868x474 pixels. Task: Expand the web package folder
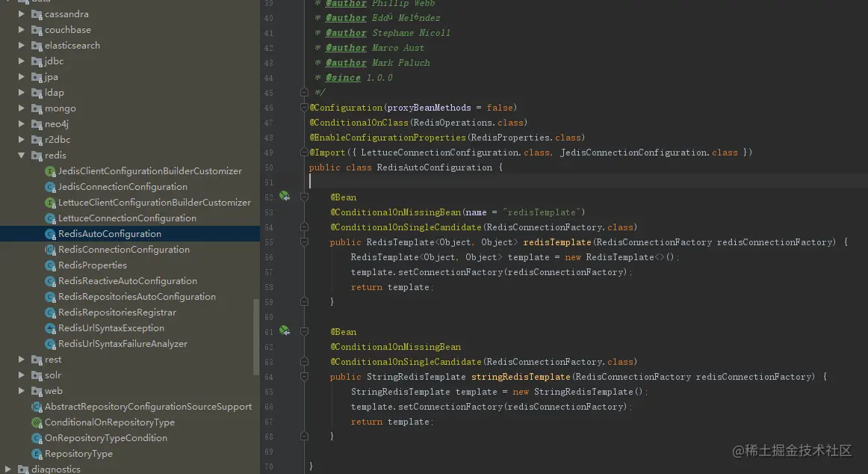[x=21, y=390]
